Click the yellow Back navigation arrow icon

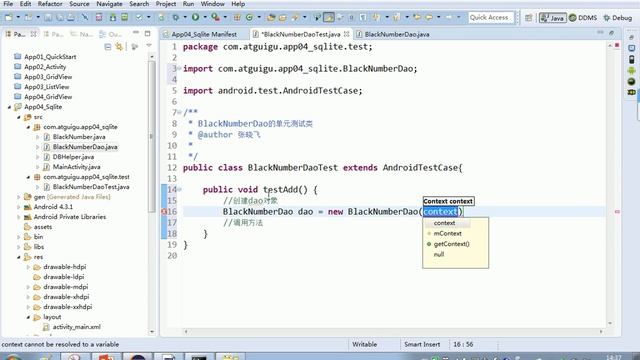(x=429, y=18)
